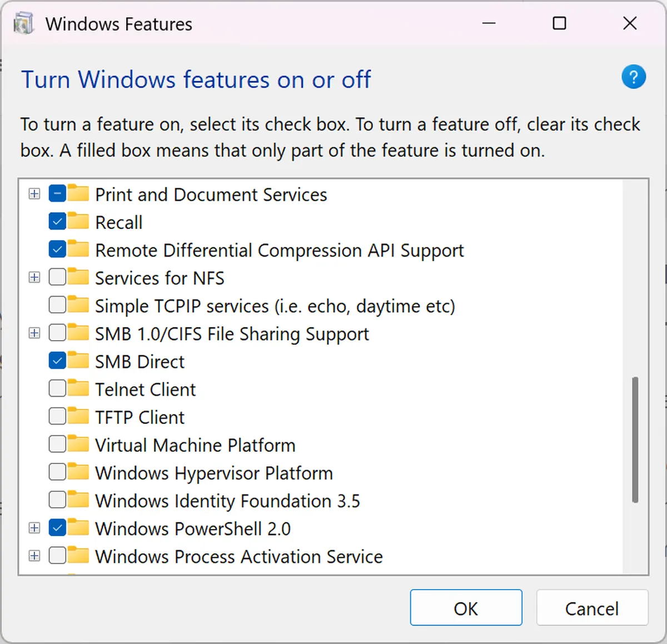Image resolution: width=667 pixels, height=644 pixels.
Task: Click the folder icon beside Virtual Machine Platform
Action: (x=78, y=443)
